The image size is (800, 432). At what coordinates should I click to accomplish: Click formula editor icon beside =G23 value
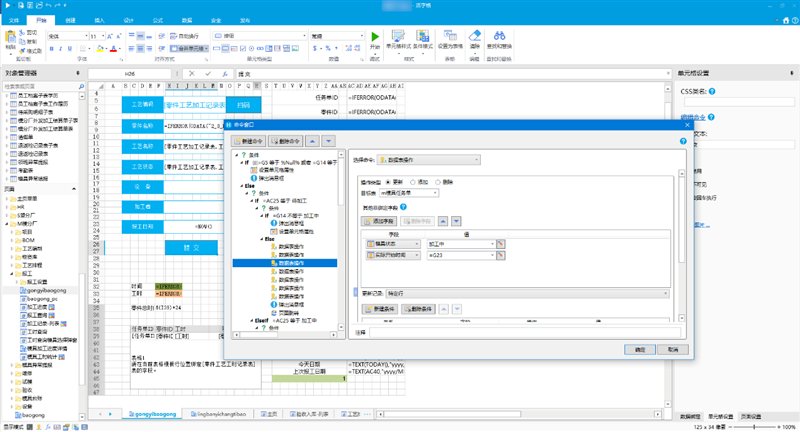point(501,255)
